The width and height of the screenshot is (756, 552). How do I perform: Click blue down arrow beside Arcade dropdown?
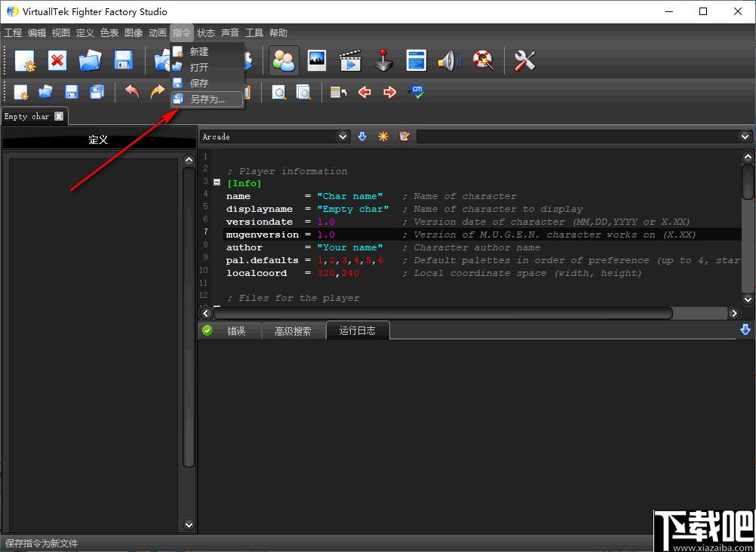coord(362,137)
